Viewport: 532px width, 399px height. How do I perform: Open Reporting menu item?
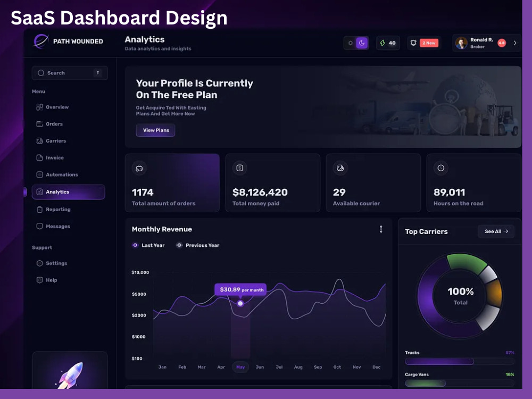pyautogui.click(x=53, y=209)
